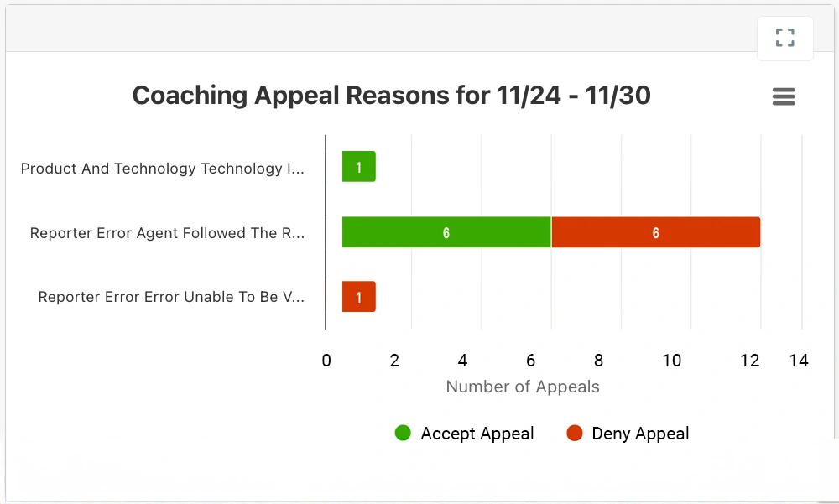This screenshot has width=839, height=504.
Task: Click the Reporter Error Agent Followed label
Action: point(167,233)
